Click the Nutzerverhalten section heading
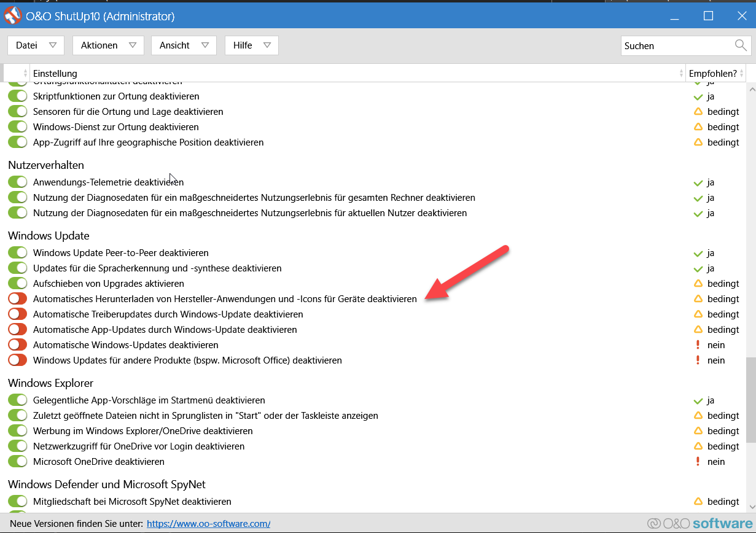The width and height of the screenshot is (756, 533). click(x=46, y=165)
